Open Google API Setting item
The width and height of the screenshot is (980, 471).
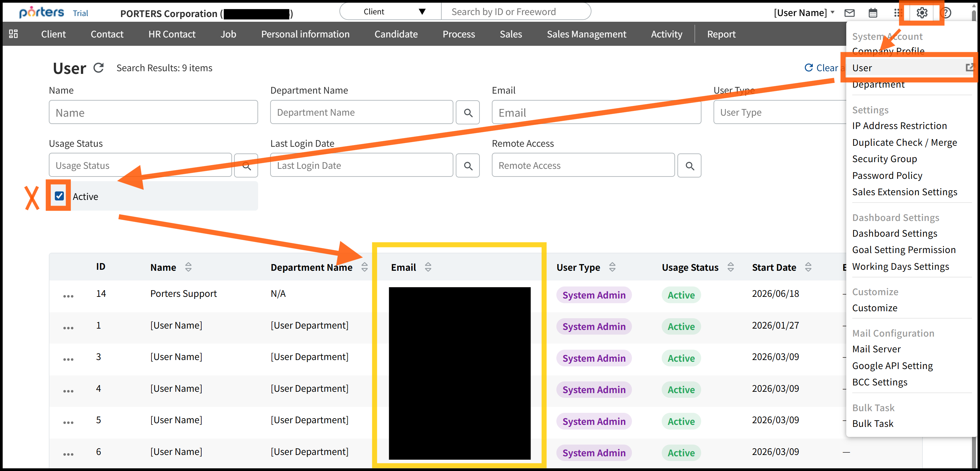892,366
